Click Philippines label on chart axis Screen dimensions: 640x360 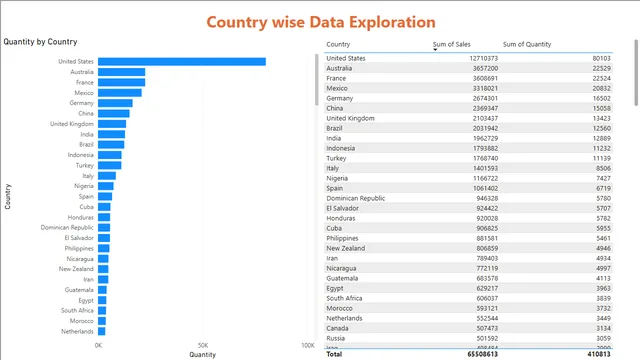pyautogui.click(x=79, y=248)
